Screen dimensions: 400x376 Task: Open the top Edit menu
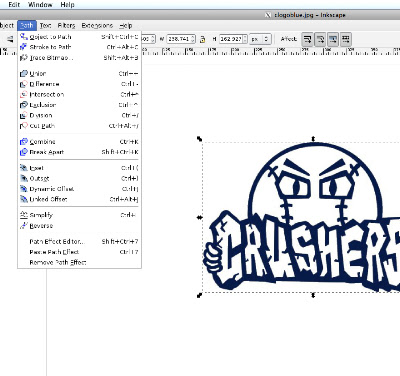coord(14,5)
